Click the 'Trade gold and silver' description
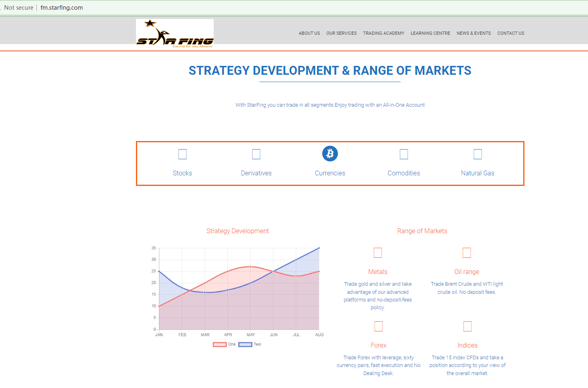The height and width of the screenshot is (388, 588). [x=378, y=296]
